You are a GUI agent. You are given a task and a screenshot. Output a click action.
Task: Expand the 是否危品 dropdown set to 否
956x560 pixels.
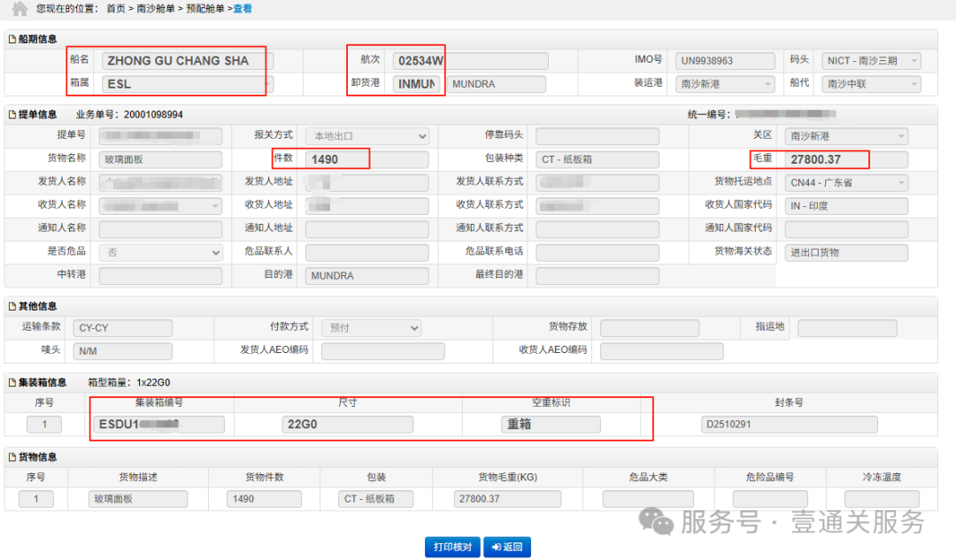click(x=160, y=253)
